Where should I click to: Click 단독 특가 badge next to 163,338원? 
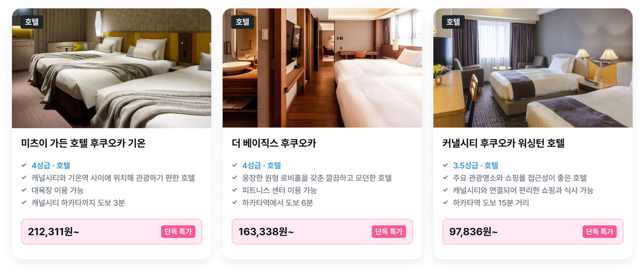pyautogui.click(x=389, y=232)
